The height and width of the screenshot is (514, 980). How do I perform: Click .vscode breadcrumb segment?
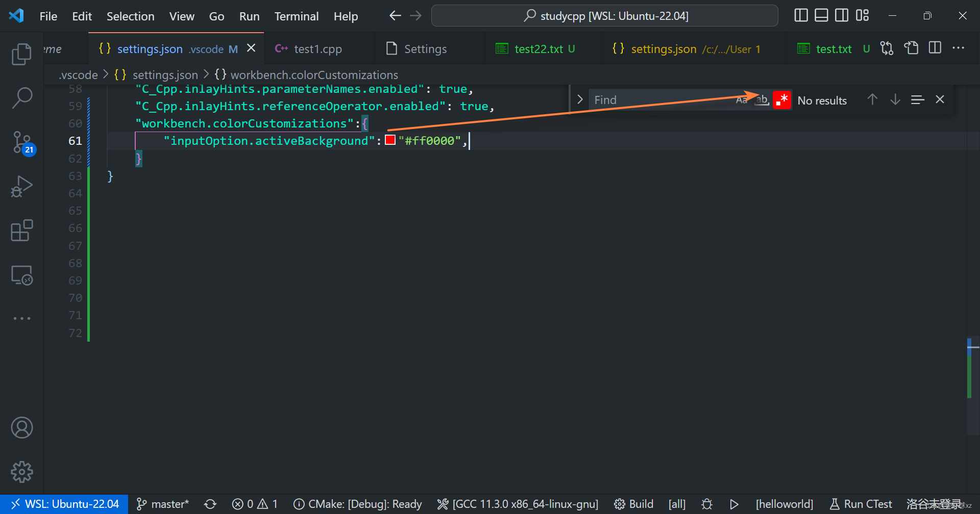78,74
